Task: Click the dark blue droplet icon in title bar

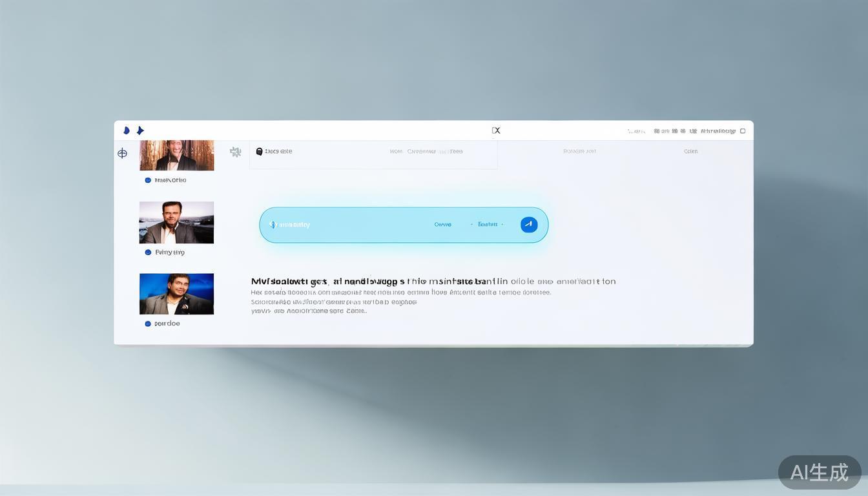Action: pyautogui.click(x=127, y=130)
